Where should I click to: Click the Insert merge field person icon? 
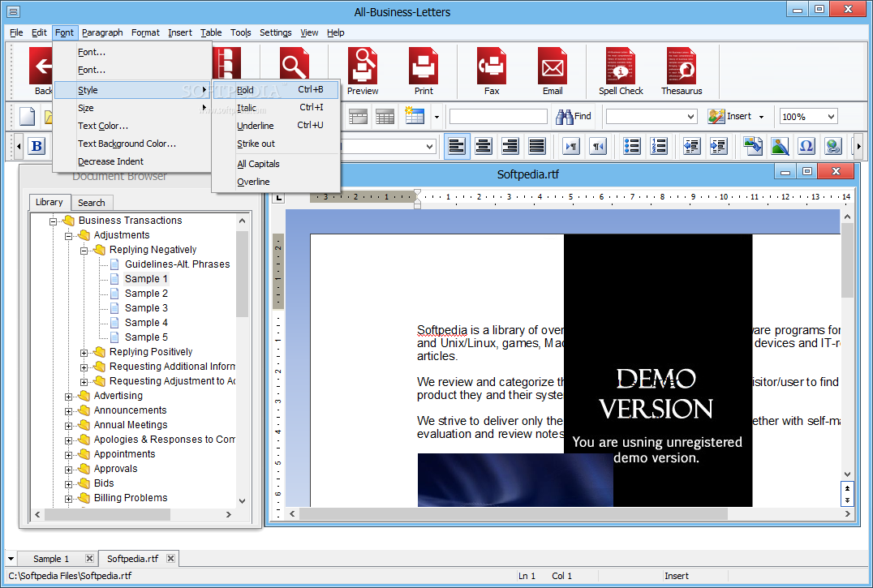716,116
